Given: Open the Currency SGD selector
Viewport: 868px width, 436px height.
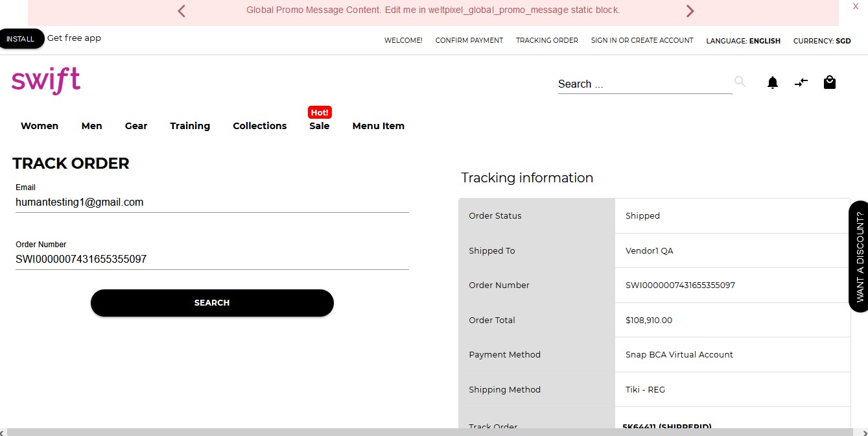Looking at the screenshot, I should 822,40.
